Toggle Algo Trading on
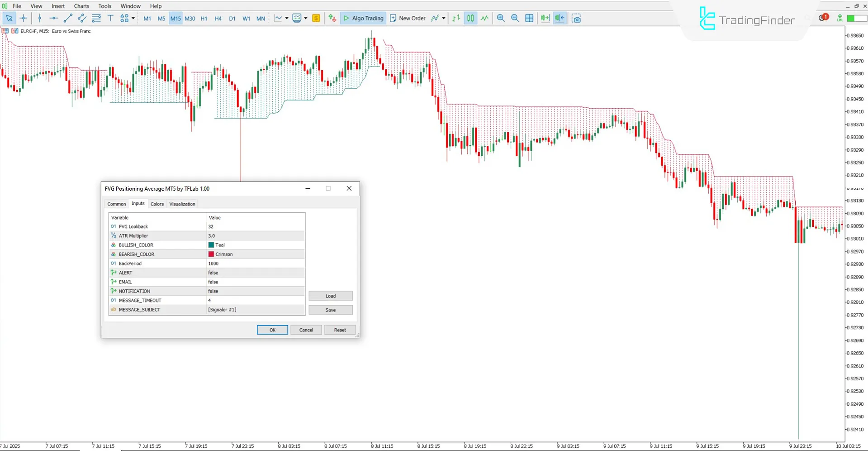 [363, 18]
